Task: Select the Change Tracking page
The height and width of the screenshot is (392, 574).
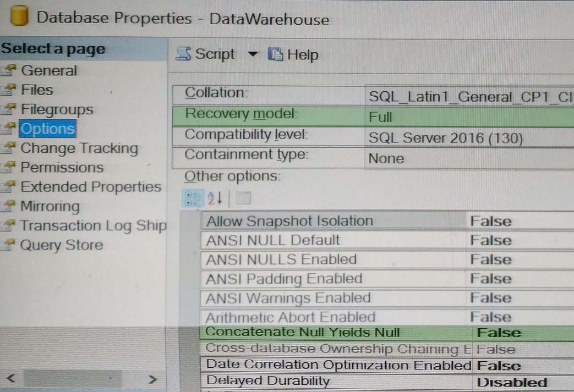Action: [x=79, y=148]
